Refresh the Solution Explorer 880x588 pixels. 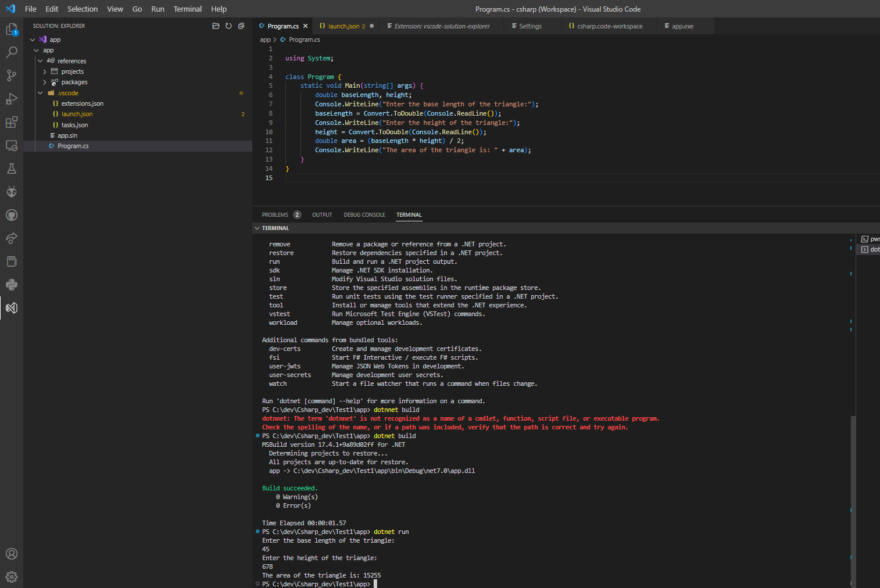coord(228,26)
